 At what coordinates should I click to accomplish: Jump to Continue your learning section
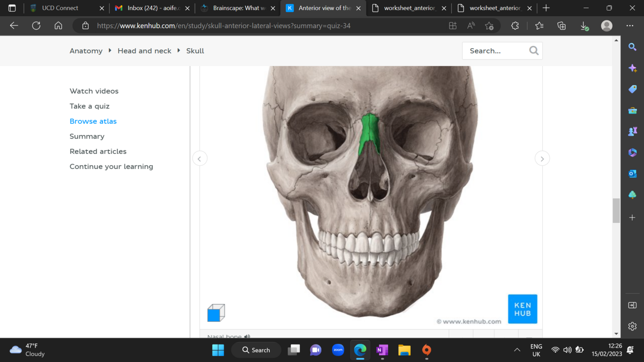pos(111,167)
